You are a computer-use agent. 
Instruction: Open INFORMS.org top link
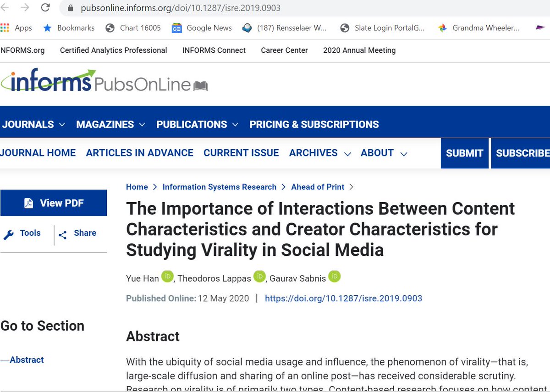(22, 50)
